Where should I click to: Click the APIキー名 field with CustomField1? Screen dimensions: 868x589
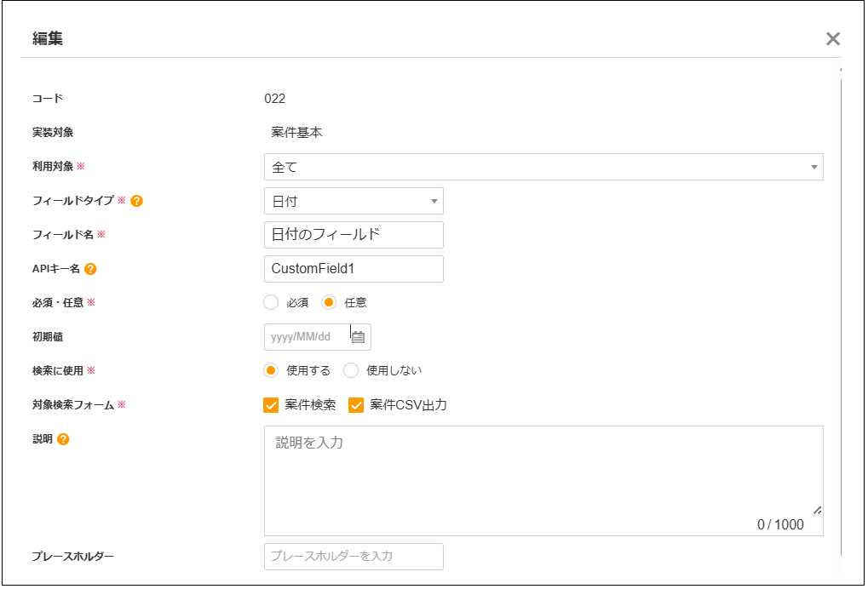click(x=354, y=269)
